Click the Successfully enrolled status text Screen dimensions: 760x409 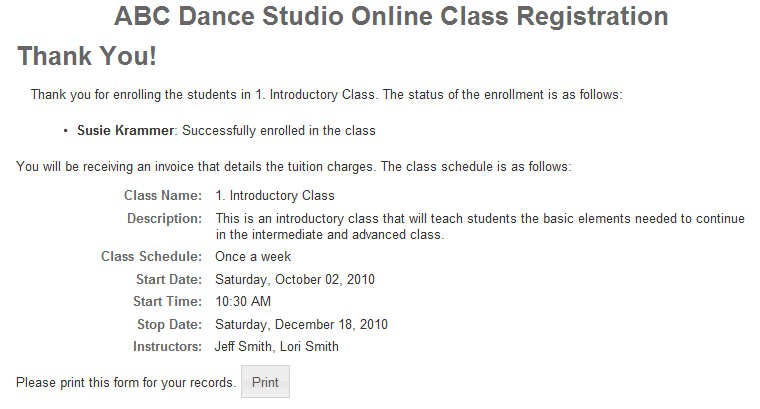pos(279,130)
